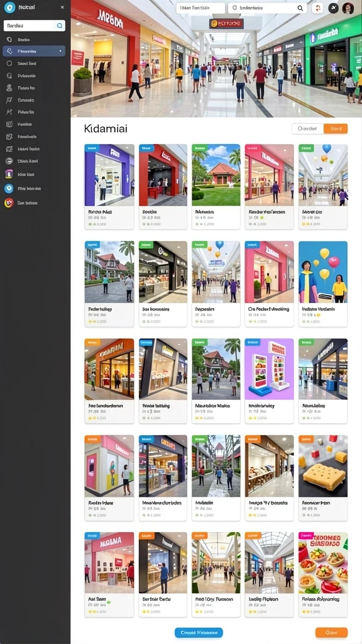362x644 pixels.
Task: Click the magnifier icon in the top search bar
Action: click(300, 8)
